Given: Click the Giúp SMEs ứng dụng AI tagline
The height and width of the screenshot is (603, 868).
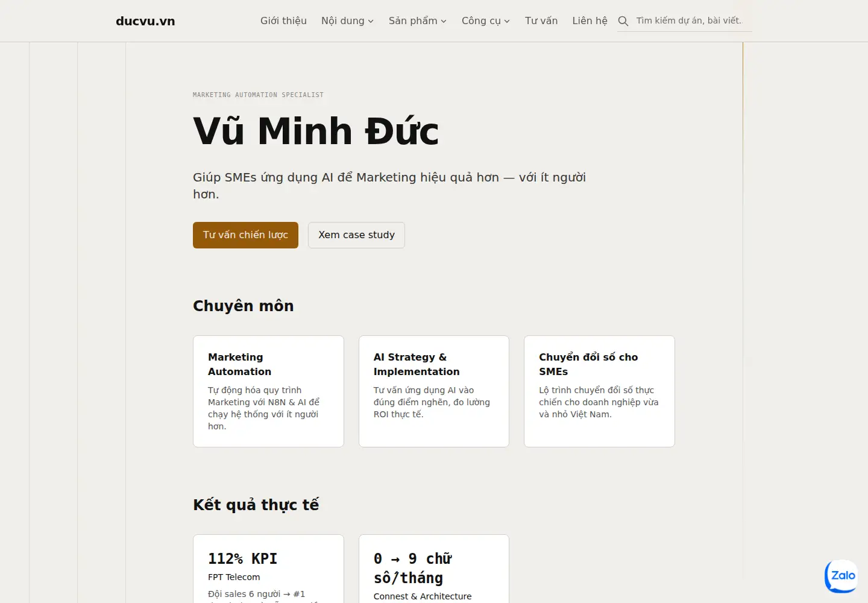Looking at the screenshot, I should [x=389, y=186].
